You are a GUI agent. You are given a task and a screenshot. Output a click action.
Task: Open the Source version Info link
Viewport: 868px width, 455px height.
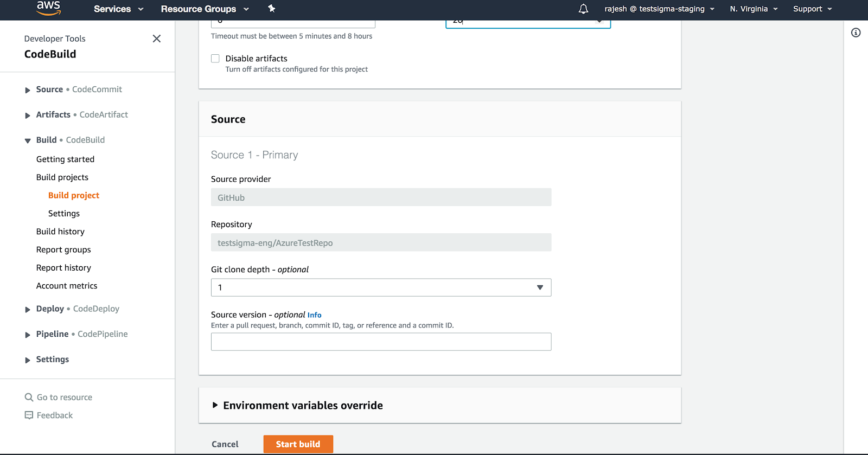coord(314,315)
